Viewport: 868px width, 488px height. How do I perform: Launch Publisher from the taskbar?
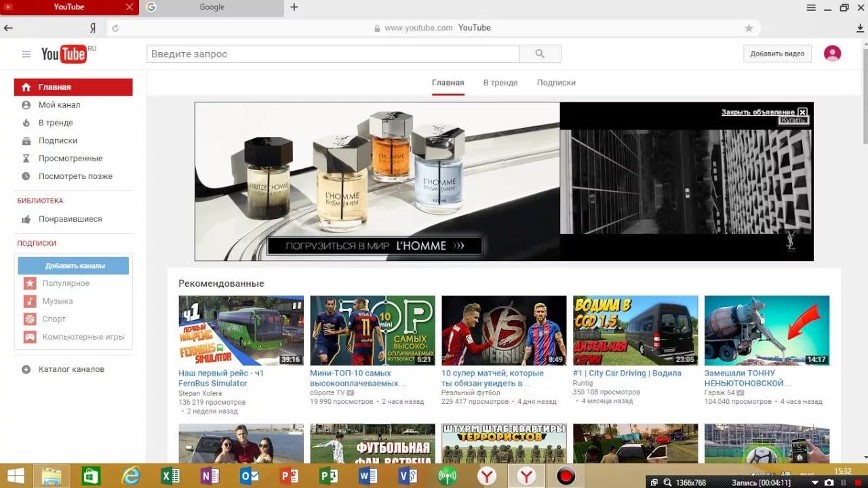328,476
